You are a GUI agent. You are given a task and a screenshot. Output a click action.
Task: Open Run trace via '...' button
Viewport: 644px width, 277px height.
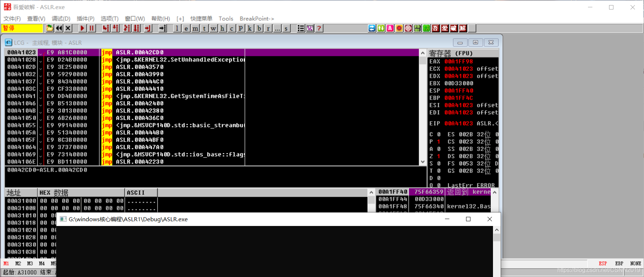(x=277, y=28)
